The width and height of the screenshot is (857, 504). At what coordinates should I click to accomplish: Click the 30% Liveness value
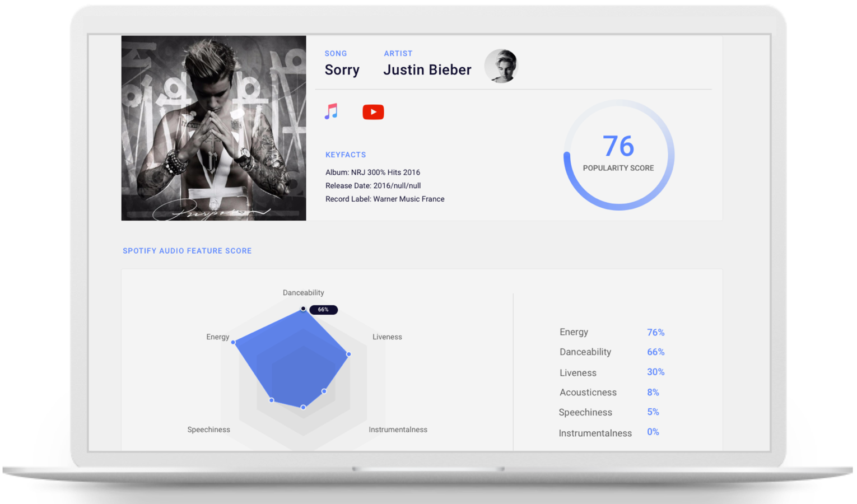tap(655, 372)
